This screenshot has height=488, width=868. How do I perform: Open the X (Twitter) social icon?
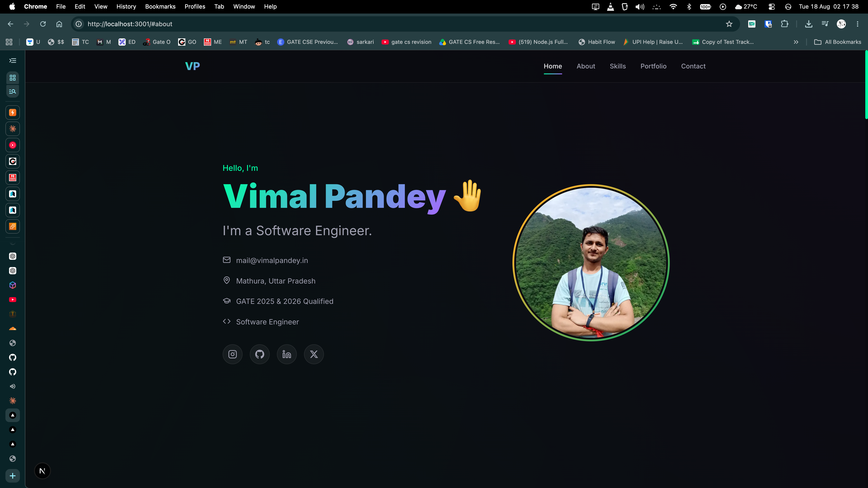(x=314, y=354)
